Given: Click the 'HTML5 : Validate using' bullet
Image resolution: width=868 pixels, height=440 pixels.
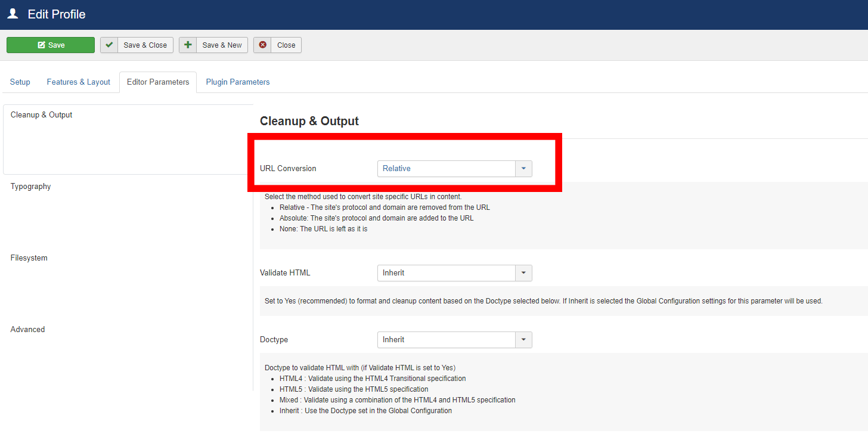Looking at the screenshot, I should pos(353,389).
